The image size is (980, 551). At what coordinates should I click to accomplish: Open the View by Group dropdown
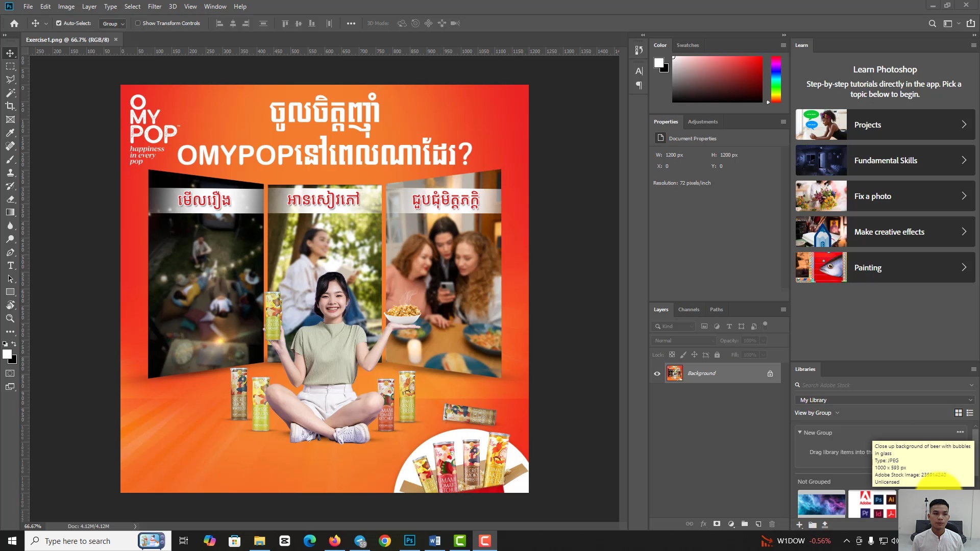click(x=817, y=413)
